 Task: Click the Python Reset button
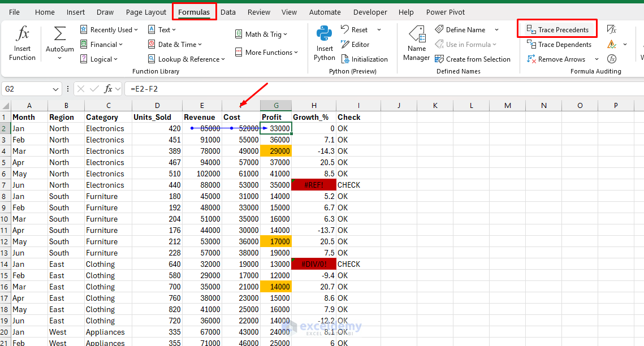pyautogui.click(x=355, y=29)
